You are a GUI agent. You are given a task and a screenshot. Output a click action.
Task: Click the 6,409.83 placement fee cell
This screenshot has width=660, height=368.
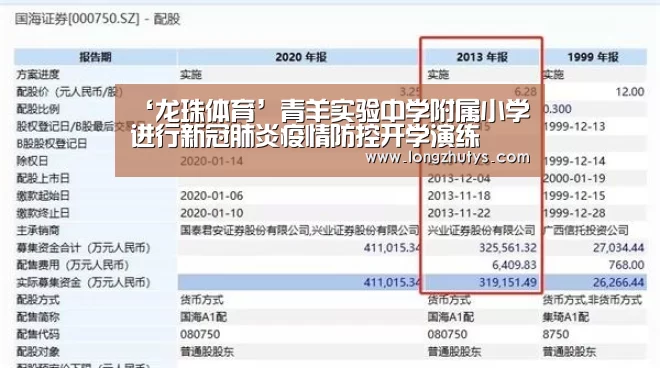(x=514, y=265)
